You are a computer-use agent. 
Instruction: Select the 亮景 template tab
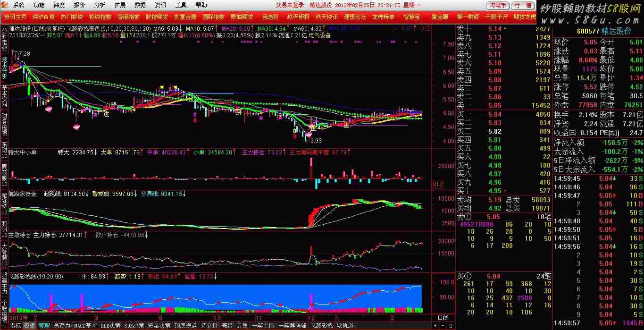227,326
